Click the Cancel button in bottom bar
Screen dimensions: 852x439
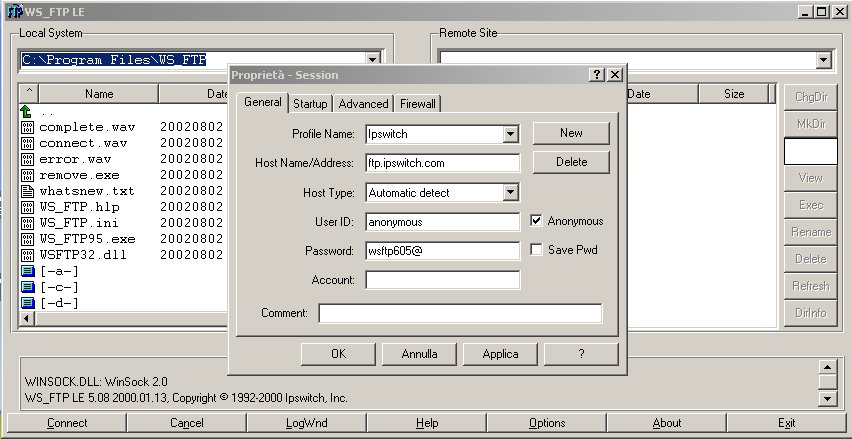187,423
